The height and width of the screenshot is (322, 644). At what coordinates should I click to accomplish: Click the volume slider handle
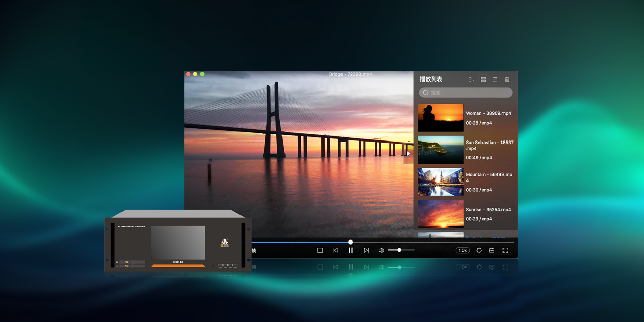click(399, 250)
